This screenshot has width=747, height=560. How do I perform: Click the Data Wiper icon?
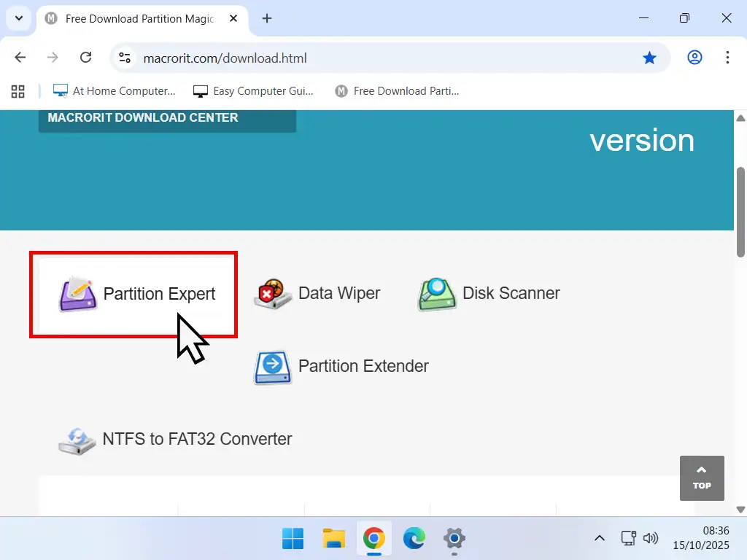click(272, 294)
